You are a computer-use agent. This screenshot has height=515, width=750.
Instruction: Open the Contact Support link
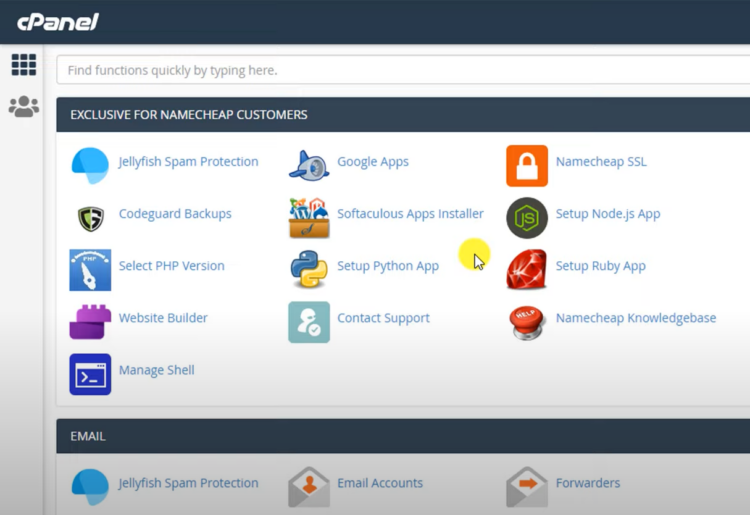(x=383, y=318)
